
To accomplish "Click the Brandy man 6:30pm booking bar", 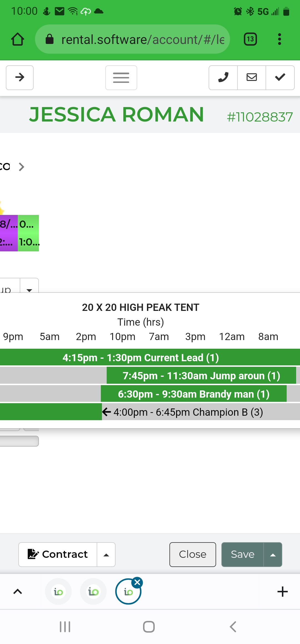I will pyautogui.click(x=193, y=394).
